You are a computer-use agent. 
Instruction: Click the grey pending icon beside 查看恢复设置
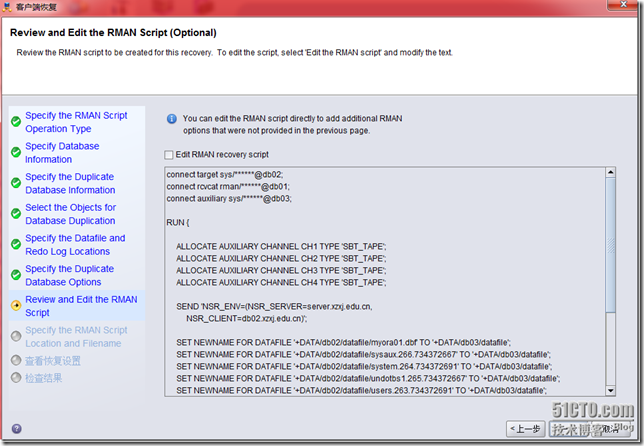(16, 361)
